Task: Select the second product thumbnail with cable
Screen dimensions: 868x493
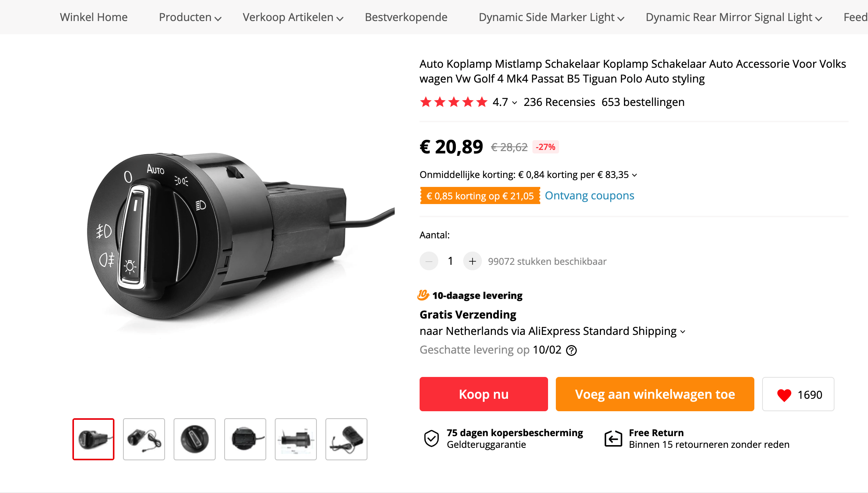Action: click(144, 439)
